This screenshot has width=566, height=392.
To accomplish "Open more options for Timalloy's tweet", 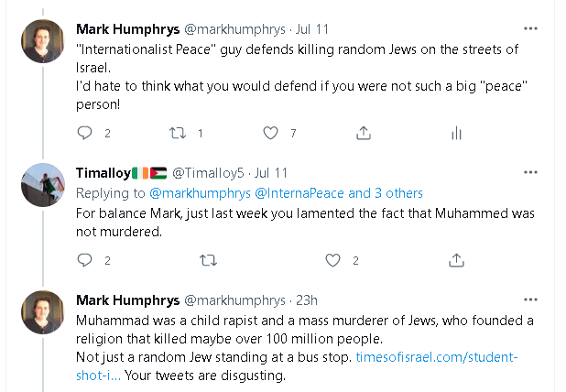I will tap(530, 172).
